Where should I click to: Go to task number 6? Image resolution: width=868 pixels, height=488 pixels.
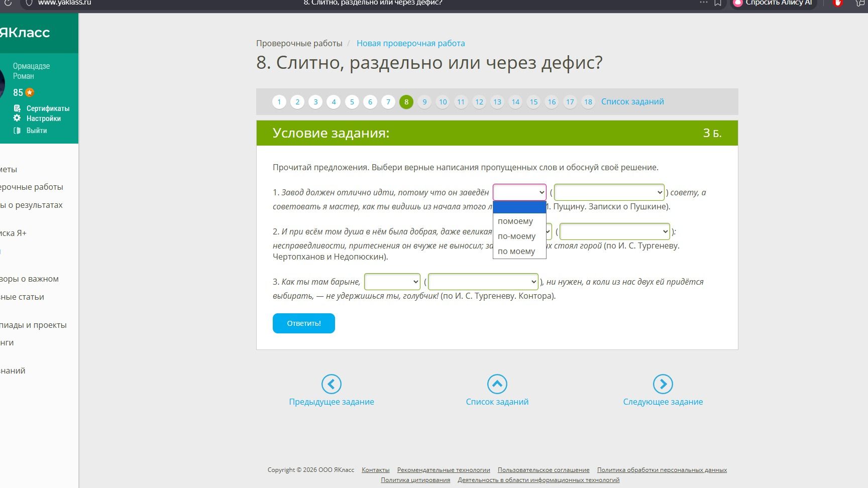pos(370,102)
